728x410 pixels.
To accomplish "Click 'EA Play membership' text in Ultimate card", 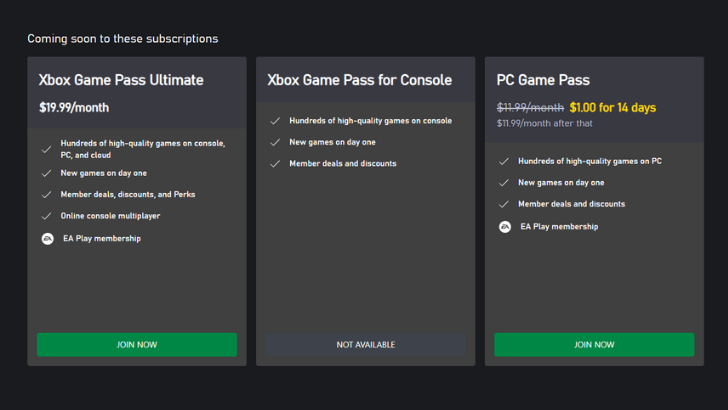I will tap(102, 239).
